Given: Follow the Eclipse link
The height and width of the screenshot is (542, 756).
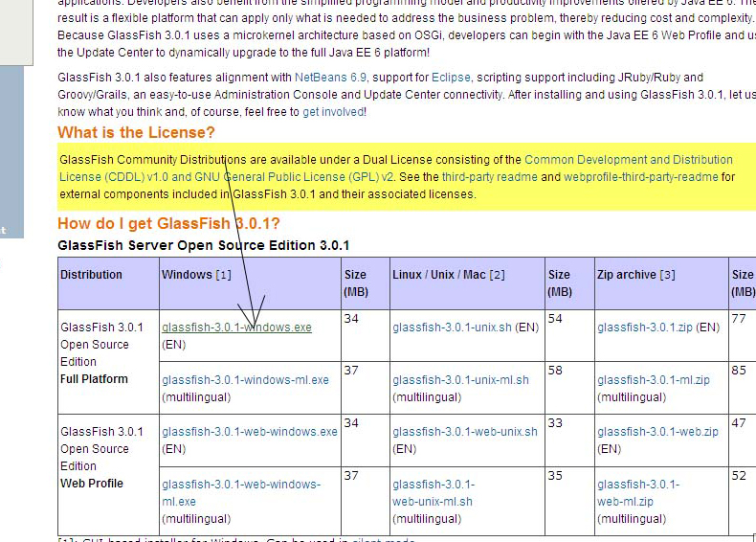Looking at the screenshot, I should pos(451,78).
